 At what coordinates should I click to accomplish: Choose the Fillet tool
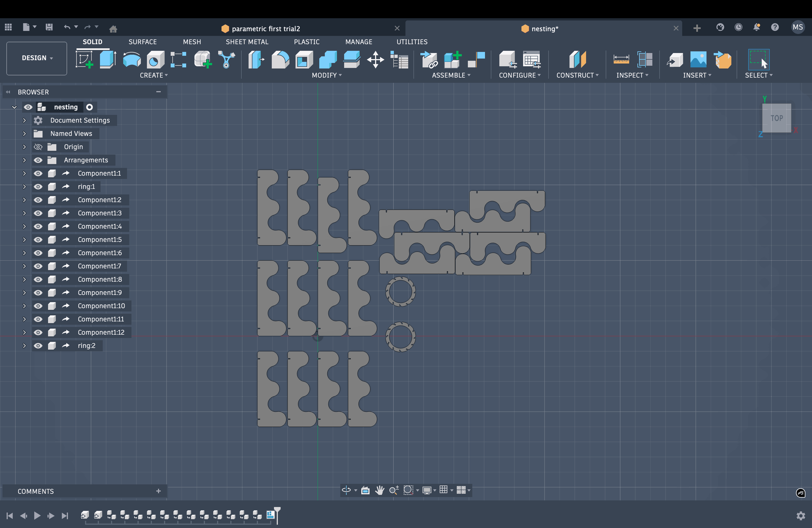coord(280,60)
